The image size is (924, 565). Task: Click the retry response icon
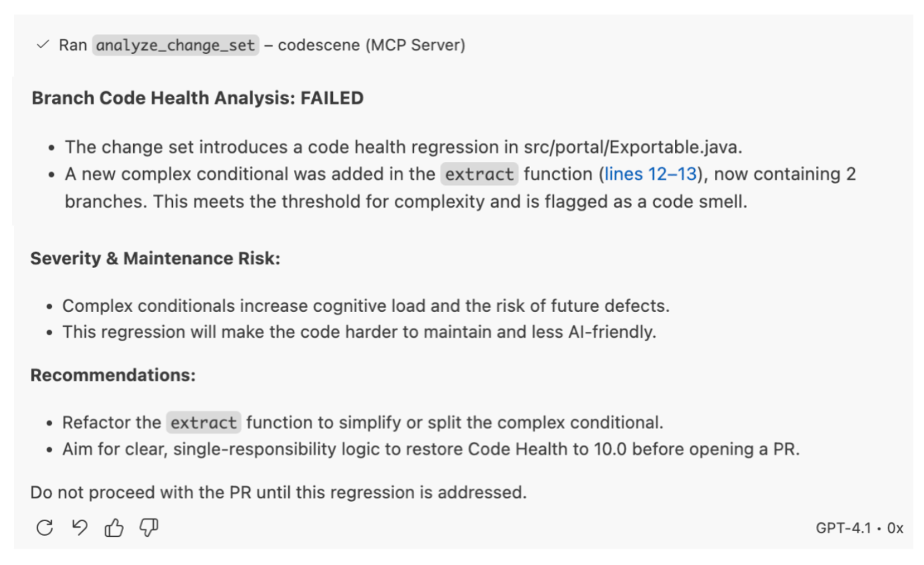45,528
